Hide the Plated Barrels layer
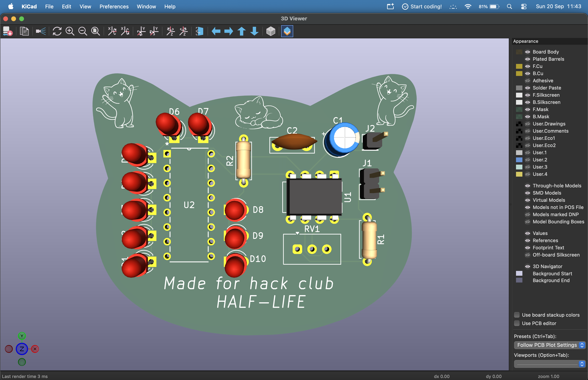Image resolution: width=588 pixels, height=380 pixels. 527,59
